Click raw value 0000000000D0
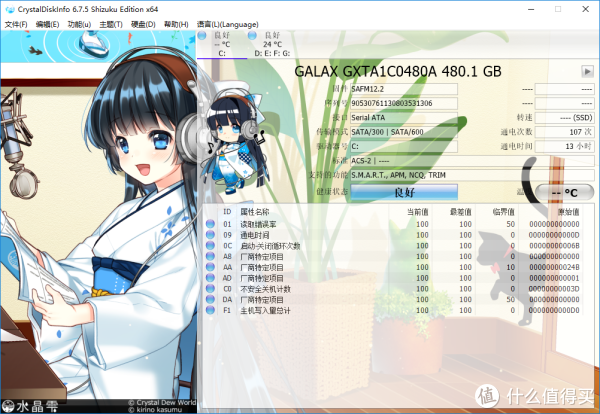 pyautogui.click(x=554, y=310)
